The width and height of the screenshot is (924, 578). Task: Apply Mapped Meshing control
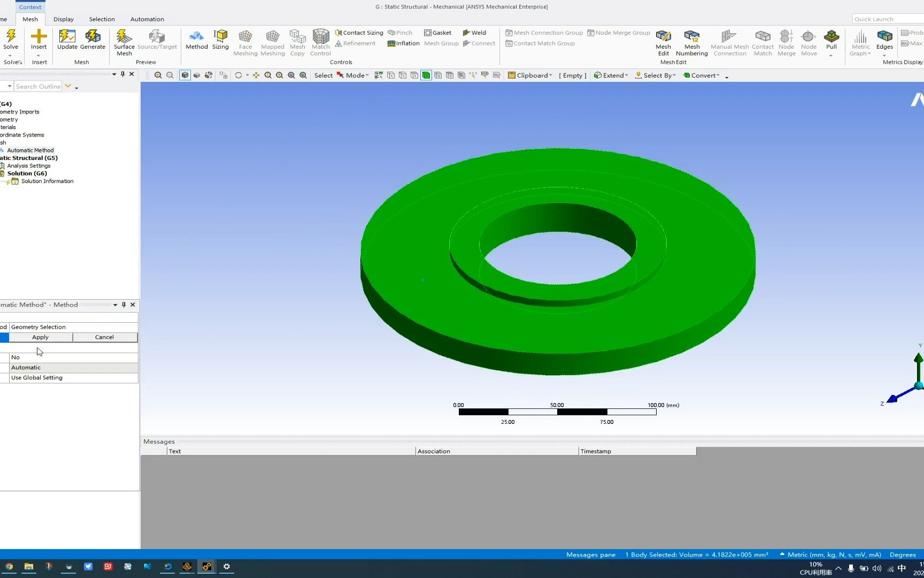272,42
